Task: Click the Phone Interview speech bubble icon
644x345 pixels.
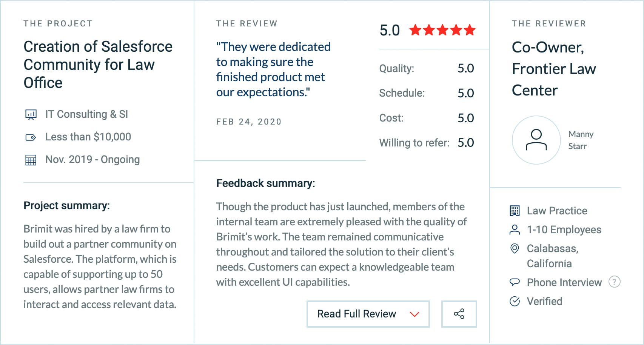Action: click(515, 282)
